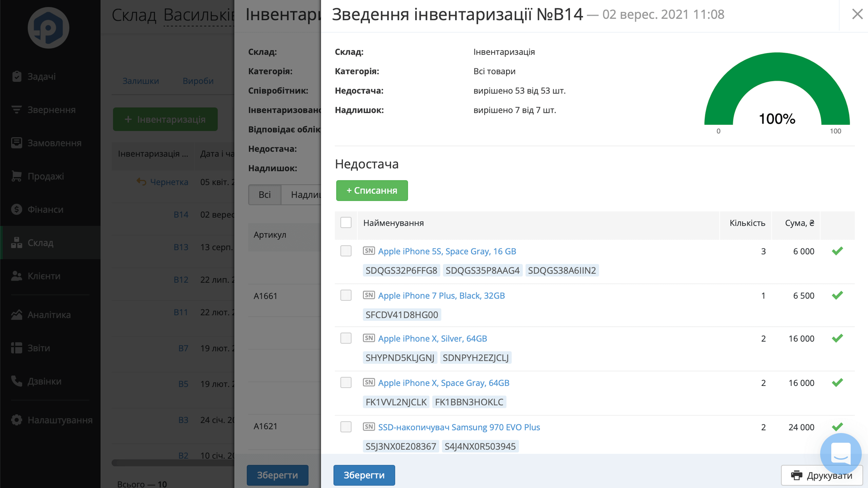
Task: Click SN icon beside Samsung 970 EVO Plus
Action: click(x=369, y=426)
